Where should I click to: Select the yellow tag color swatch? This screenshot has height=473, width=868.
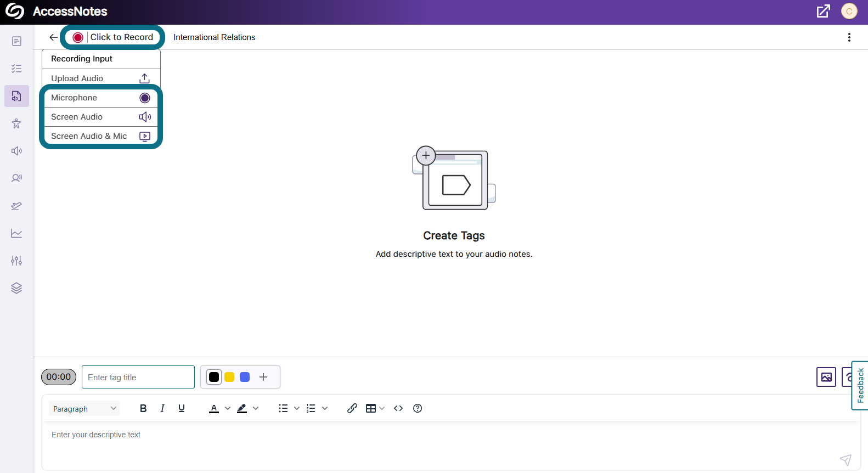(229, 377)
